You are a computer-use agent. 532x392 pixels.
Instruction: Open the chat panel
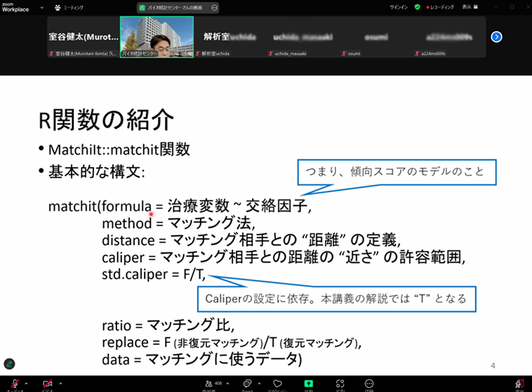(x=247, y=384)
